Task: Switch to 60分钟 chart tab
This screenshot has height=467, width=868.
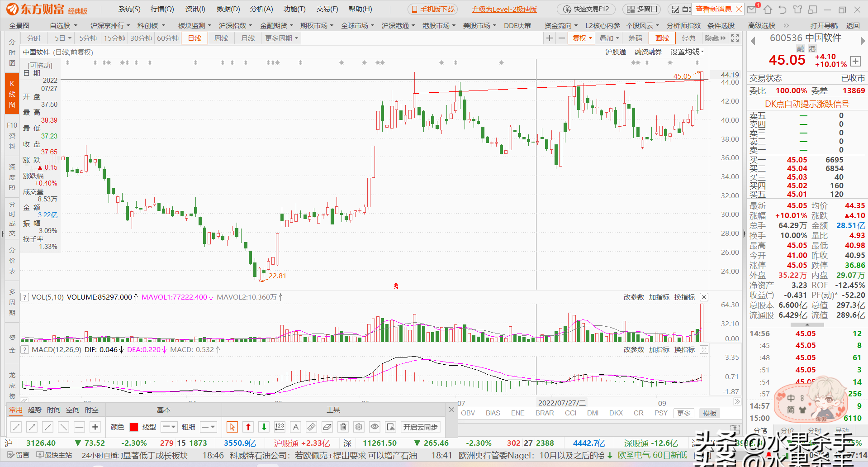Action: (168, 38)
